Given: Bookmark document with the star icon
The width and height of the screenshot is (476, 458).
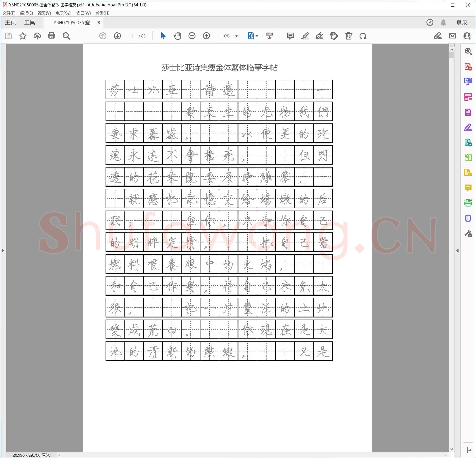Looking at the screenshot, I should [23, 36].
